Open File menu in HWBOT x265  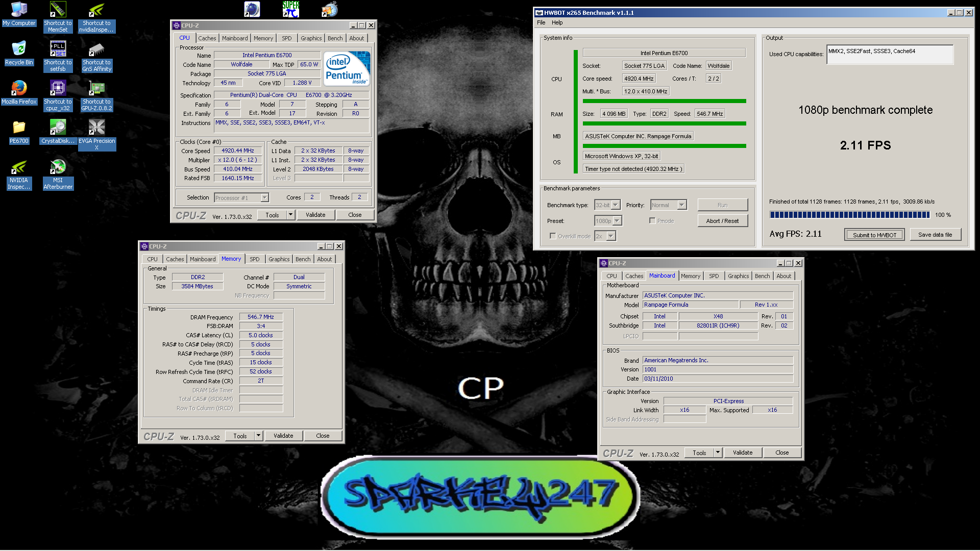(541, 22)
